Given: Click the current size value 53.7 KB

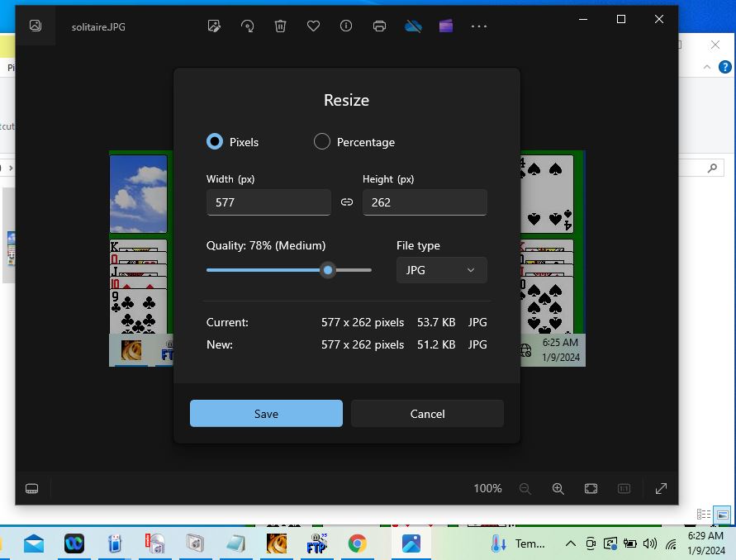Looking at the screenshot, I should click(x=436, y=322).
